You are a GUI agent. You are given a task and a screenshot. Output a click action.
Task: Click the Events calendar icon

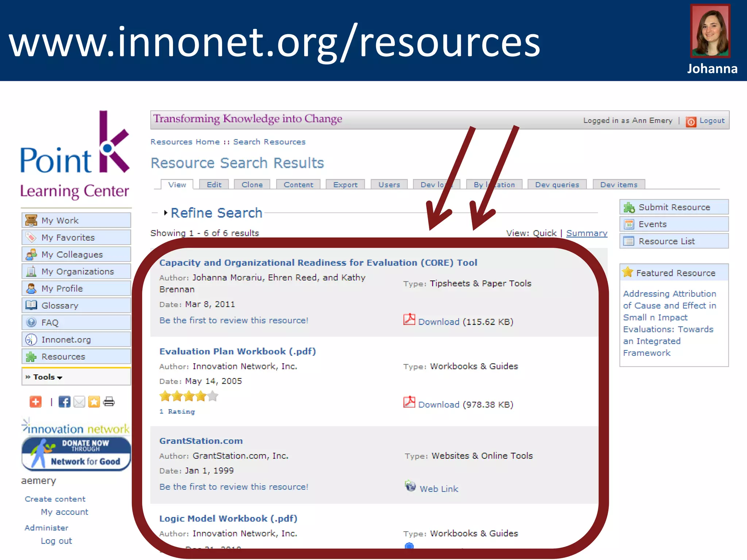(x=629, y=224)
